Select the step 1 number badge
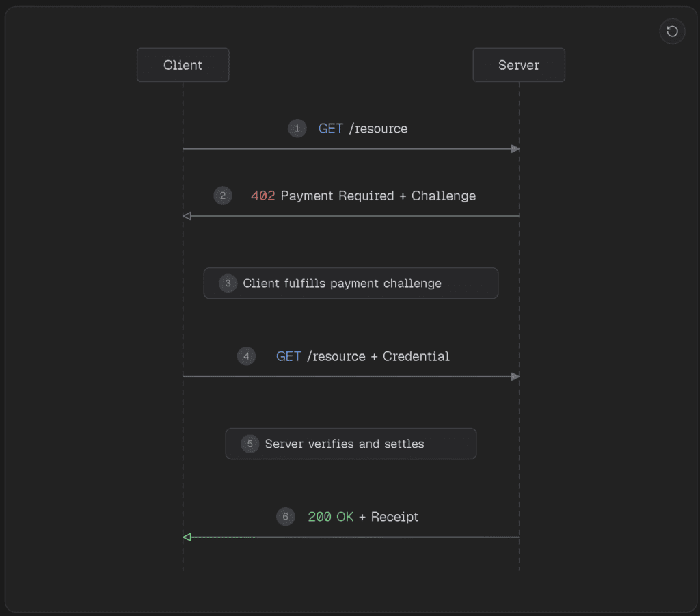Viewport: 700px width, 616px height. pos(297,129)
